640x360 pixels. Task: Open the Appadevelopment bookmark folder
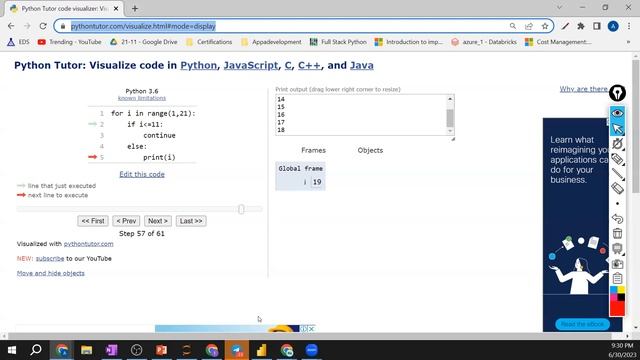(271, 42)
